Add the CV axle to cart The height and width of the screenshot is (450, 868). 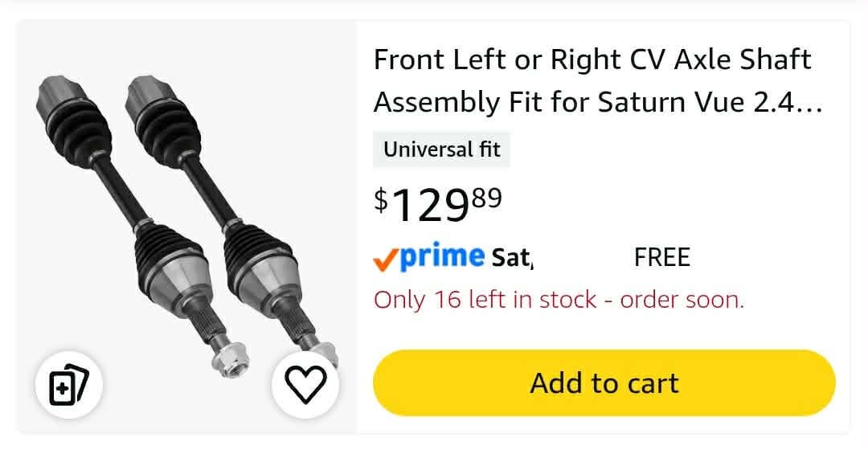(604, 383)
